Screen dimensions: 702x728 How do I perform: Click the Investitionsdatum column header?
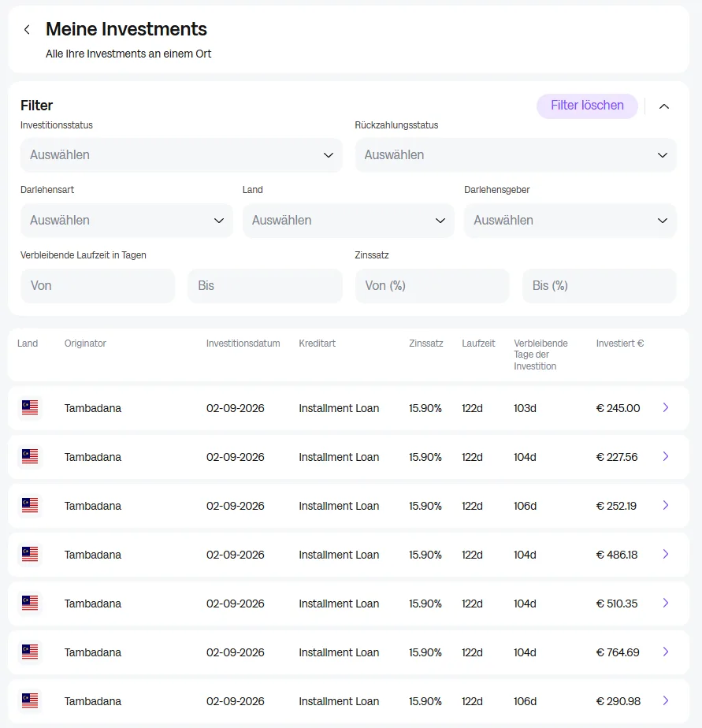pos(243,344)
